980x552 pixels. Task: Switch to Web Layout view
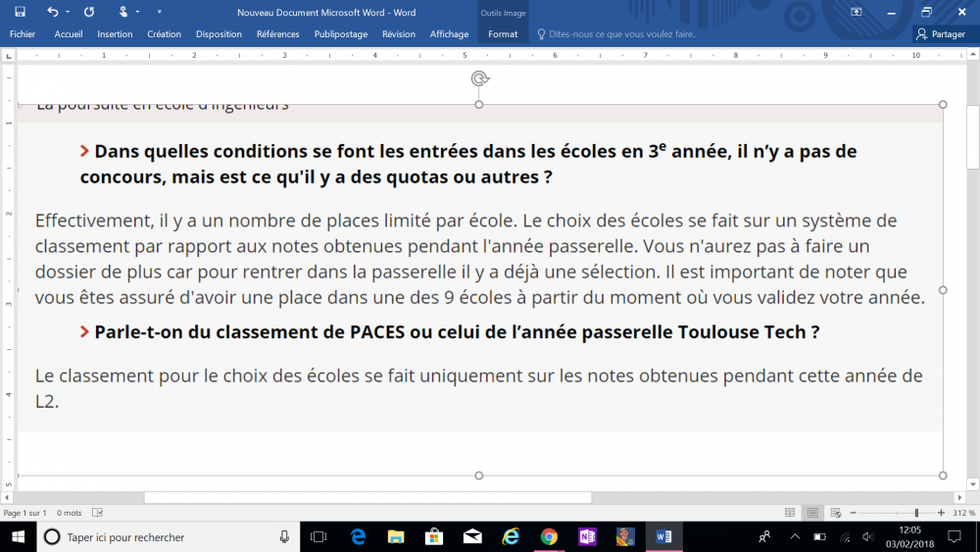click(836, 513)
